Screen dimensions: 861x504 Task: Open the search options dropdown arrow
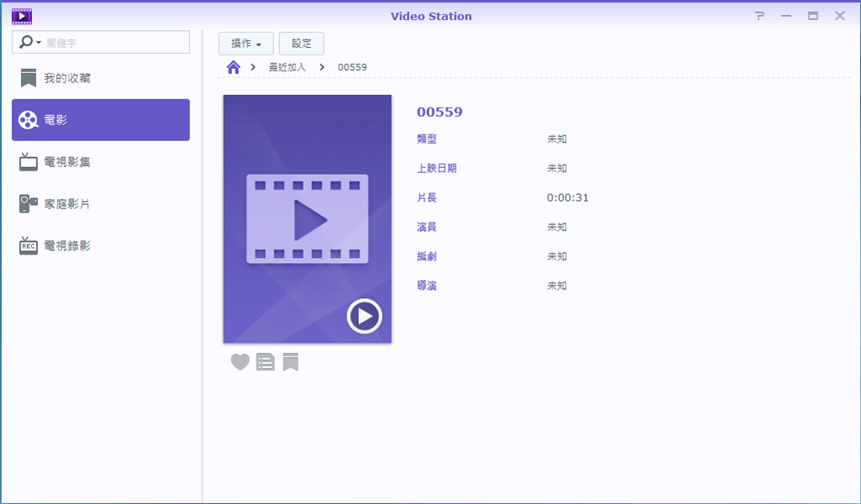[x=39, y=42]
